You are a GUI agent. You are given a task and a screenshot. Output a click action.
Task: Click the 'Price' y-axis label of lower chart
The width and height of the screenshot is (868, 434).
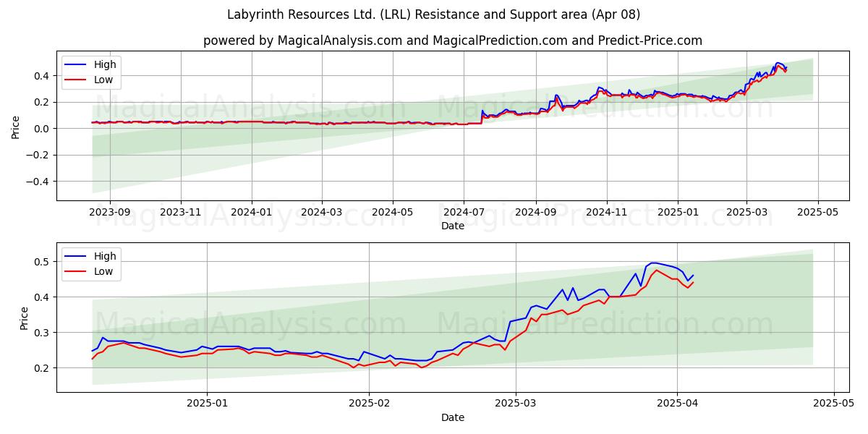click(25, 318)
